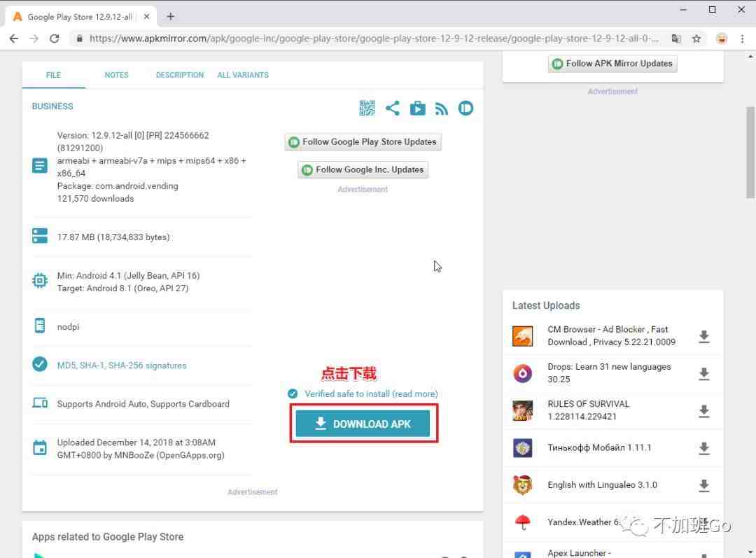This screenshot has width=756, height=558.
Task: Click the page vertical scrollbar thumb
Action: pyautogui.click(x=750, y=153)
